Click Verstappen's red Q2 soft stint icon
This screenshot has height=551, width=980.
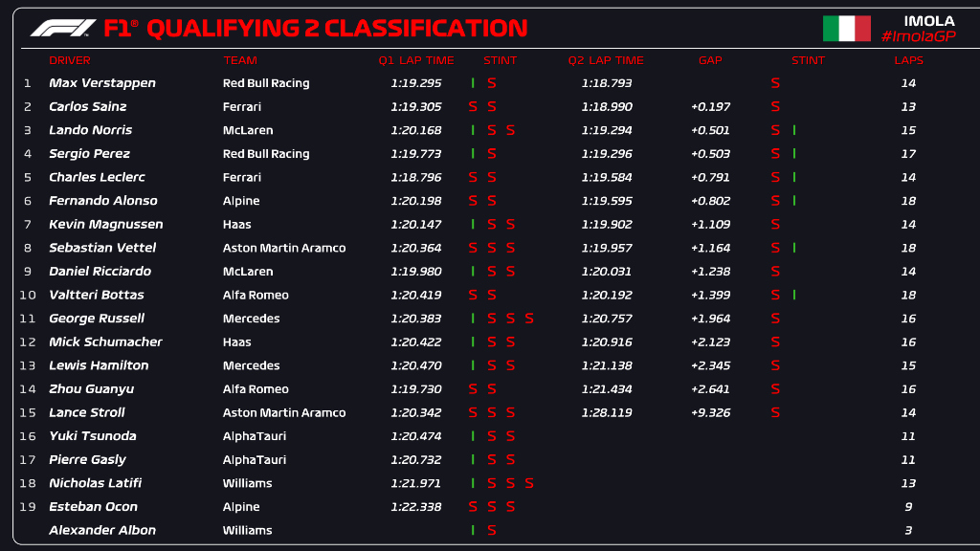tap(775, 83)
